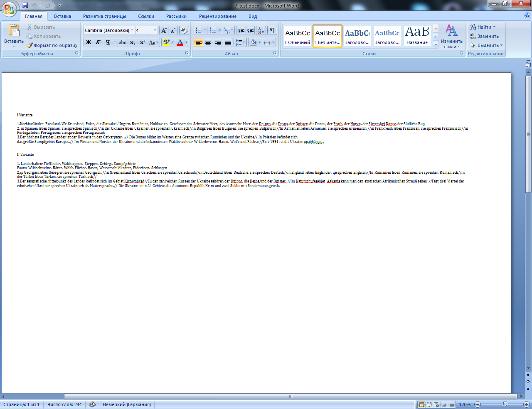Open Word help question mark icon
532x409 pixels.
point(527,16)
